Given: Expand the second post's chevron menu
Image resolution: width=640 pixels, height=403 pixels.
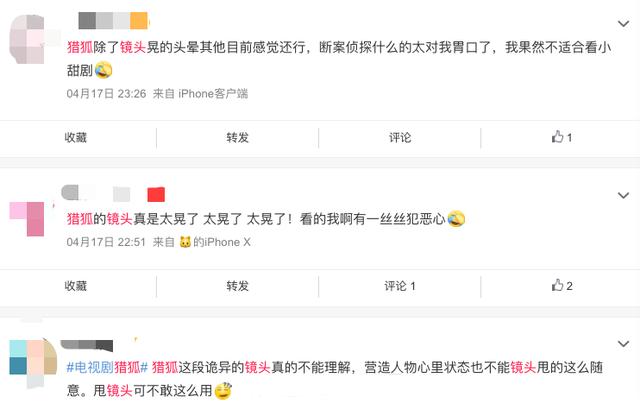Looking at the screenshot, I should 623,195.
